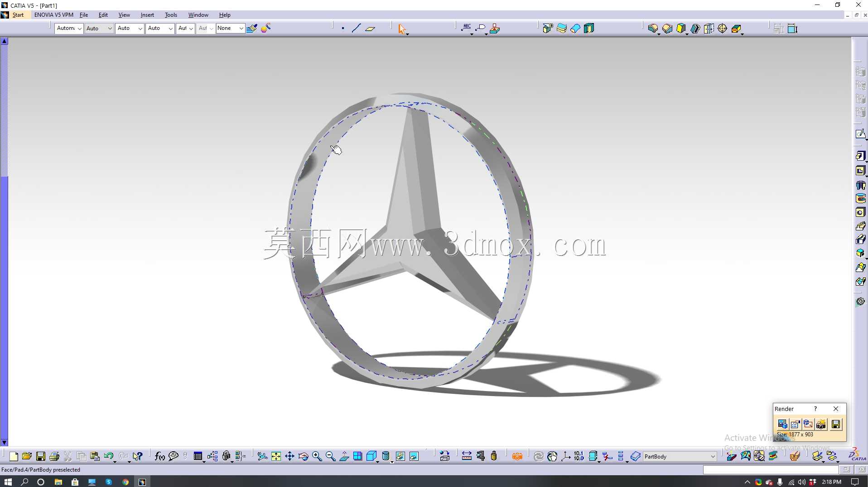868x487 pixels.
Task: Zoom in on the model
Action: click(317, 456)
